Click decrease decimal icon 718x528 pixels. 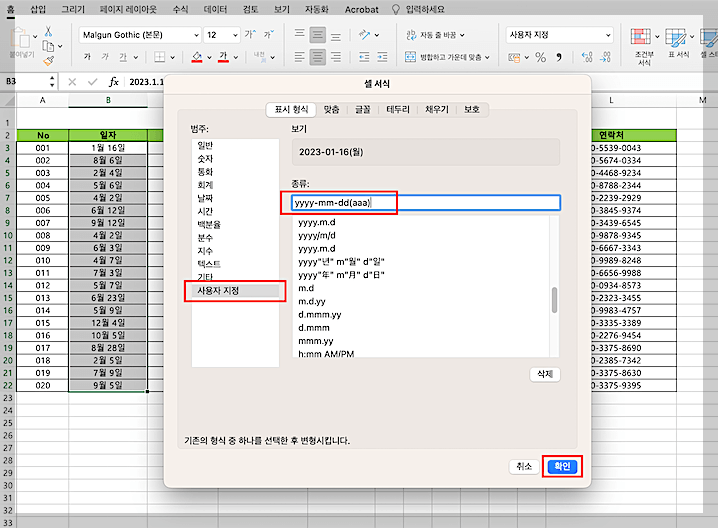click(x=605, y=57)
